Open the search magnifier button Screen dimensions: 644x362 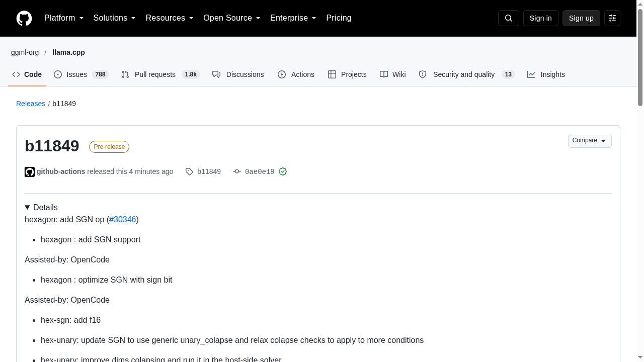coord(509,18)
